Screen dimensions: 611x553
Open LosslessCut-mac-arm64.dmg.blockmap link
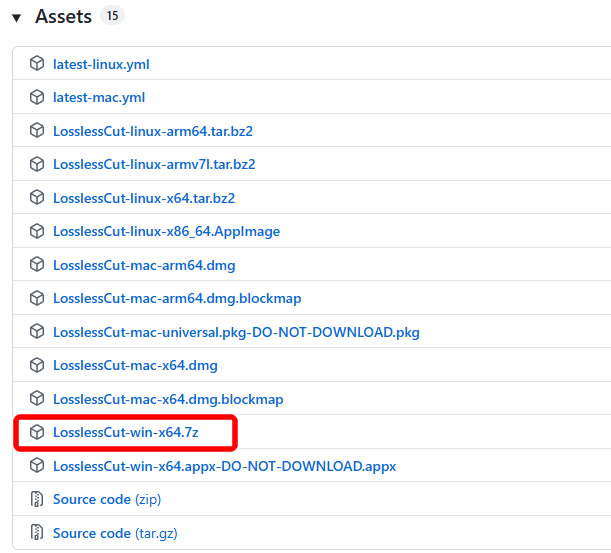click(x=177, y=299)
